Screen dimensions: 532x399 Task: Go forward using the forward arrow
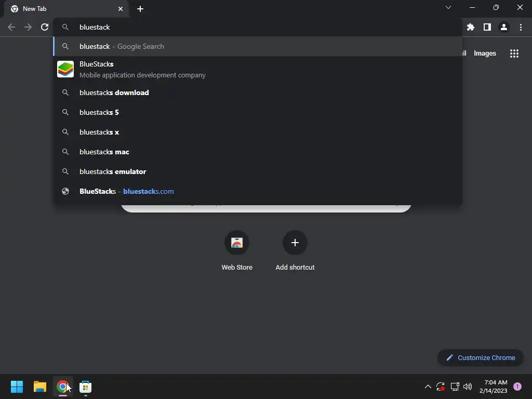click(x=28, y=27)
